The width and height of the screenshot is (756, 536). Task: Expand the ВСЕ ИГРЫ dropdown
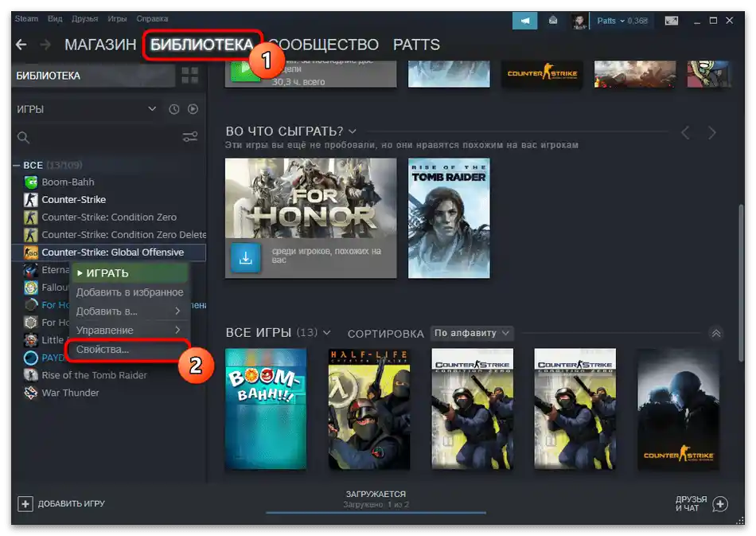click(327, 333)
